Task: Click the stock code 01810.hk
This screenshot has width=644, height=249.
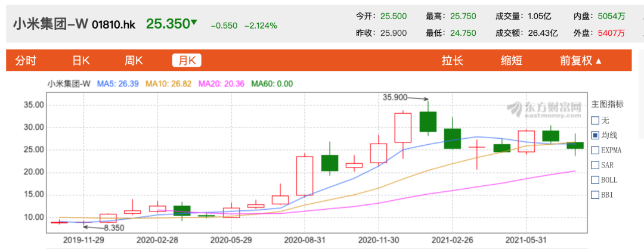Action: [114, 25]
